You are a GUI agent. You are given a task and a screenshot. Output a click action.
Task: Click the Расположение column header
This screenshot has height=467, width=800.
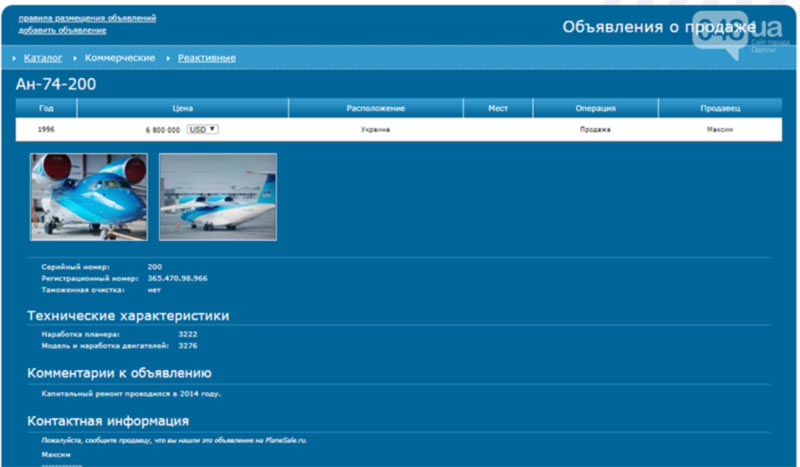coord(376,108)
